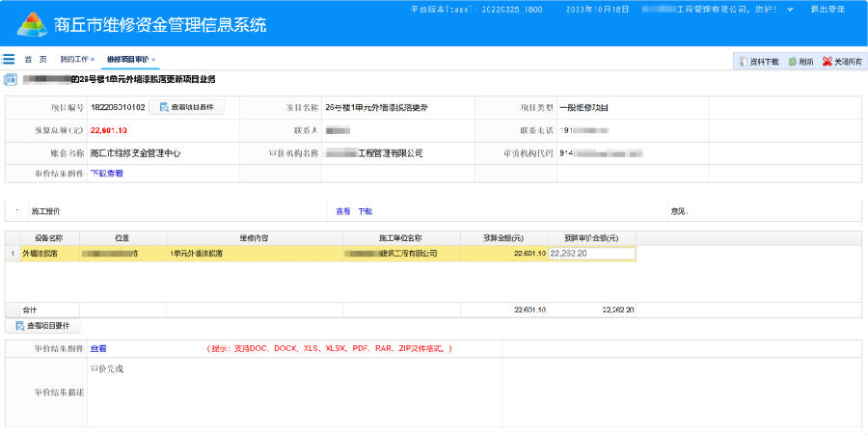Click 下载查看 link for audit result attachment
Viewport: 868px width, 435px height.
(x=107, y=174)
